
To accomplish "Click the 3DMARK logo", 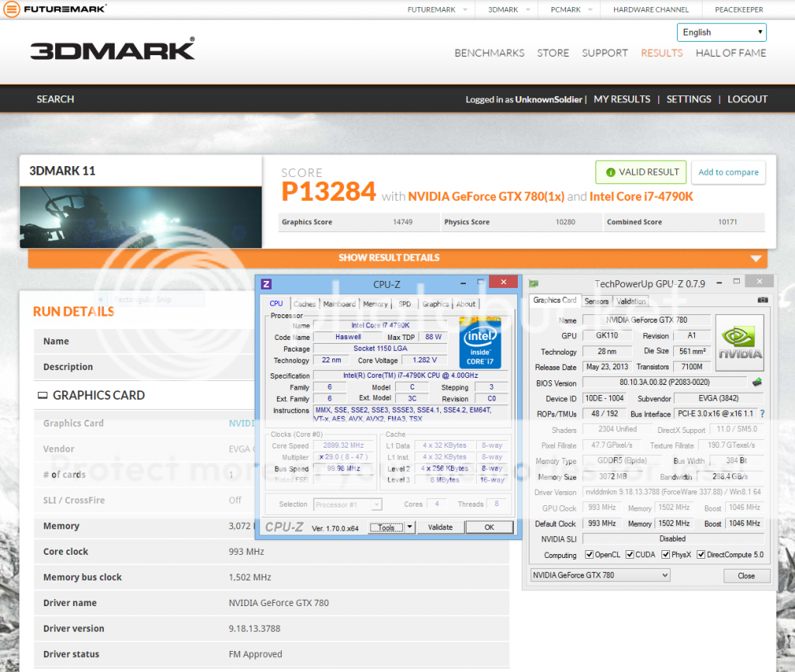I will pyautogui.click(x=113, y=49).
